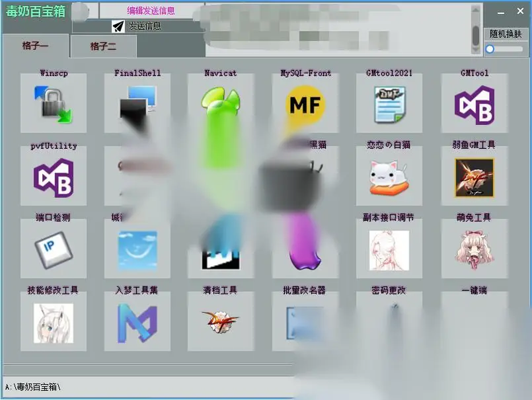532x400 pixels.
Task: Click the path text A:\毒奶百宝箱\
Action: coord(32,387)
